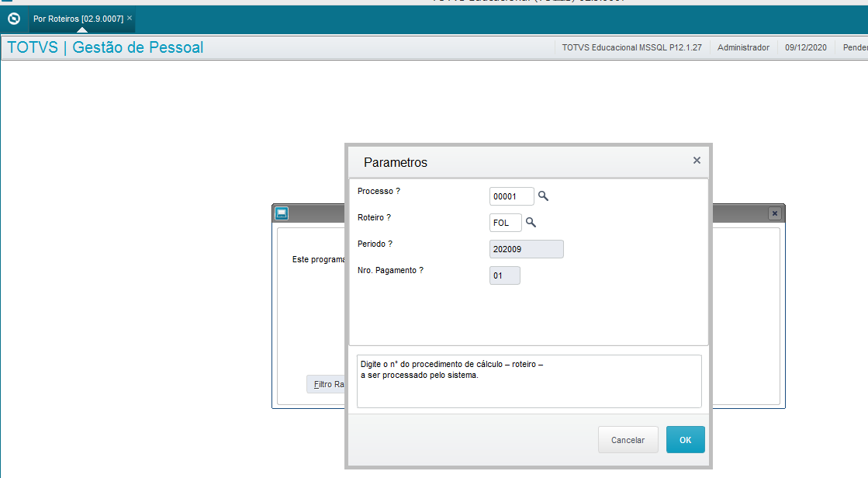
Task: Open the Roteiro lookup magnifier
Action: click(531, 223)
